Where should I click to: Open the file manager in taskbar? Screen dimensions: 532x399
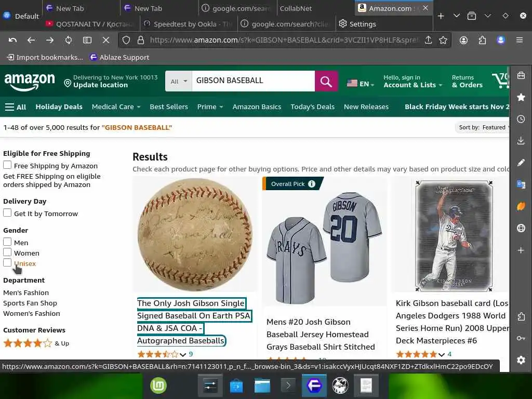pos(262,385)
